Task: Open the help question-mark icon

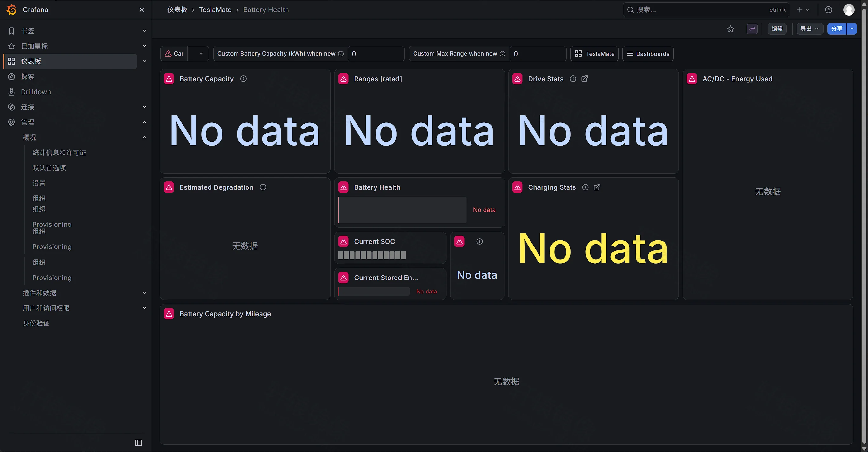Action: pyautogui.click(x=829, y=10)
